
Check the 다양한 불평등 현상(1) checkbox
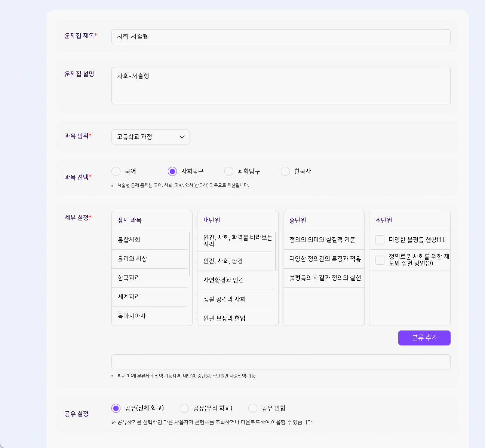coord(380,240)
